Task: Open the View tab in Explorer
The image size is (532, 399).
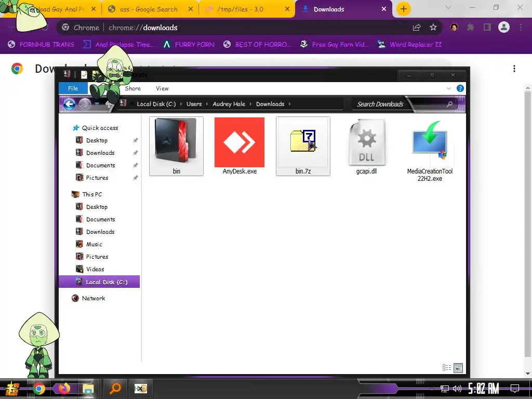Action: [x=162, y=88]
